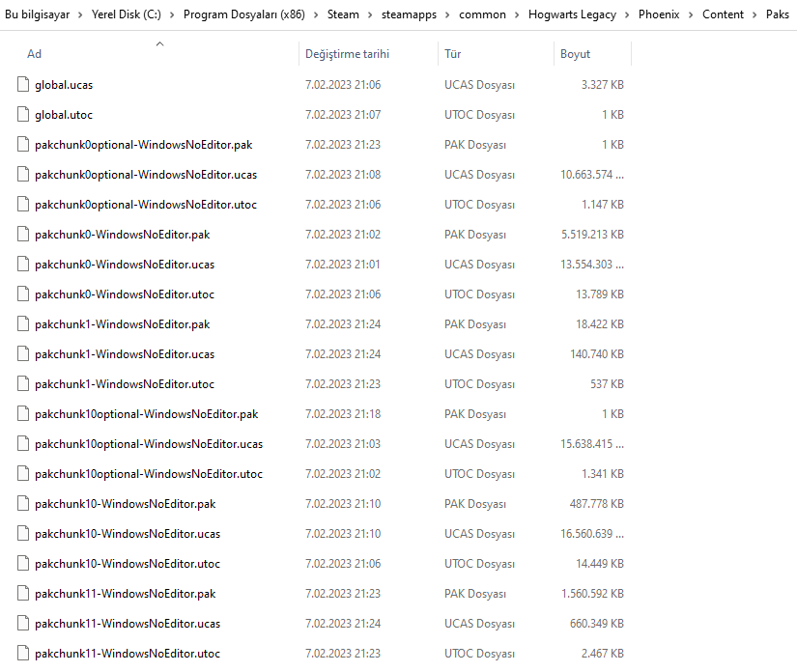The height and width of the screenshot is (672, 797).
Task: Click the size value 140.740 KB
Action: click(x=597, y=354)
